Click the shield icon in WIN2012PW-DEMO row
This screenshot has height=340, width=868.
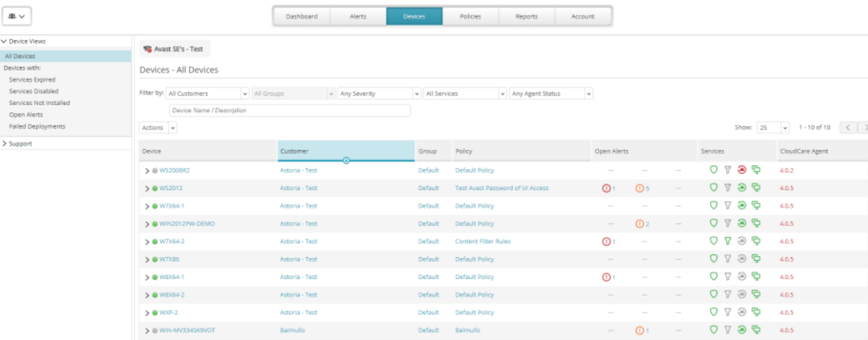pos(713,223)
